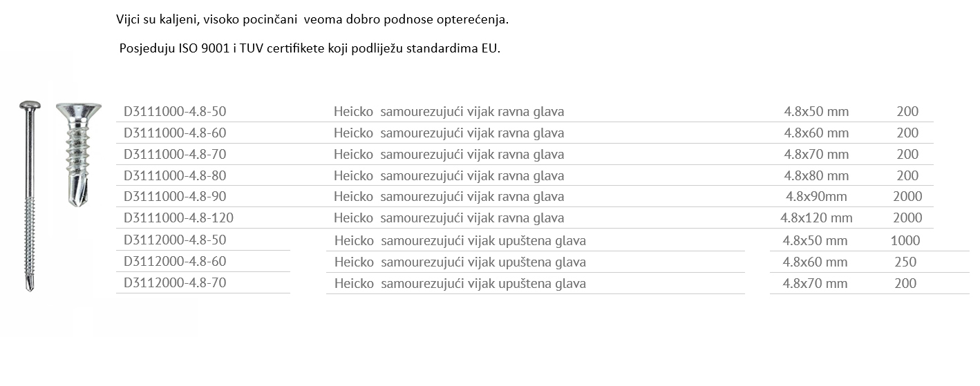Screen dimensions: 980x386
Task: Select product code D3112000-4.8-70
Action: [175, 283]
